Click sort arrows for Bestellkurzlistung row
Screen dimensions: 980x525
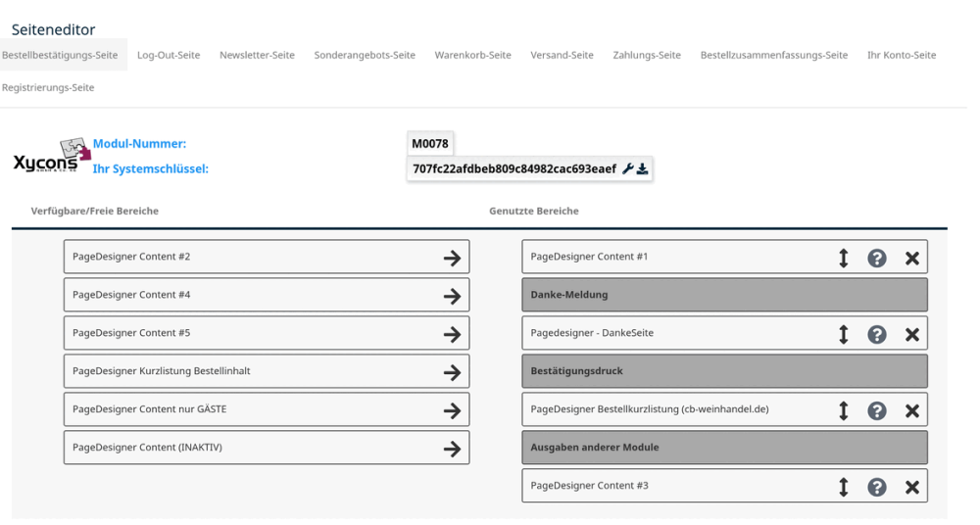(x=843, y=410)
